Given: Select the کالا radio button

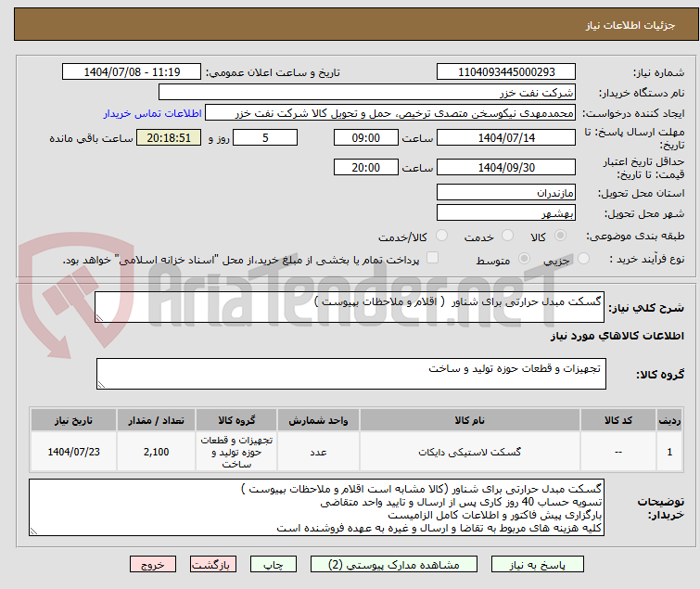Looking at the screenshot, I should coord(560,236).
